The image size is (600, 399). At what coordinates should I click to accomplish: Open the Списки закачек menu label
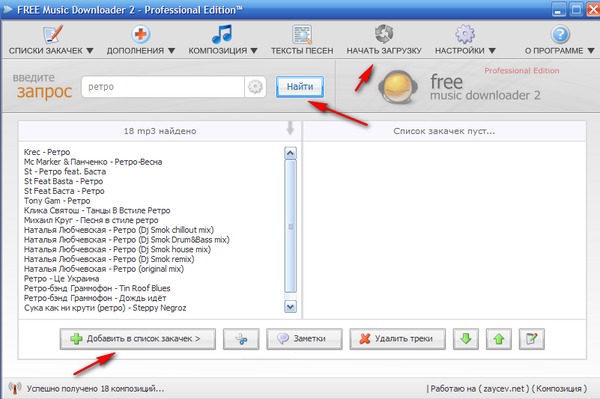click(46, 50)
